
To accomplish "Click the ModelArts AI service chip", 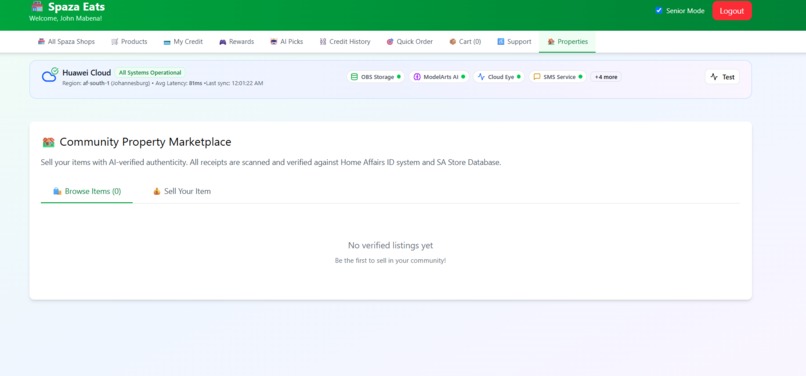I will (x=439, y=77).
